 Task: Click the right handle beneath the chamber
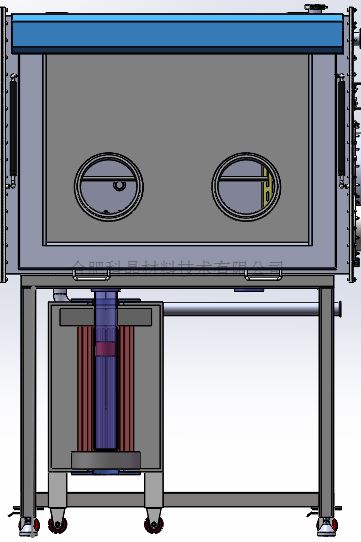[x=263, y=275]
